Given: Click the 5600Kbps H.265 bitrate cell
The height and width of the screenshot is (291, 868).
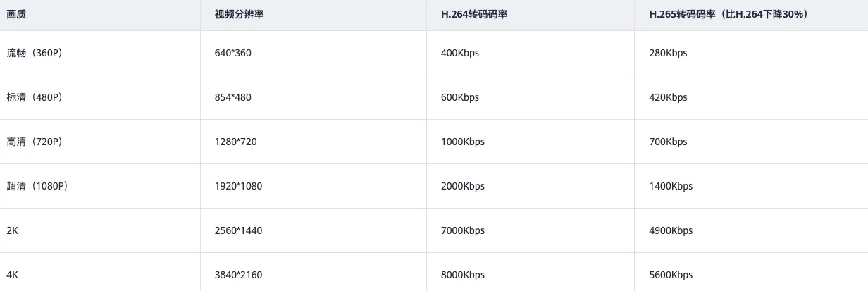Looking at the screenshot, I should (671, 275).
